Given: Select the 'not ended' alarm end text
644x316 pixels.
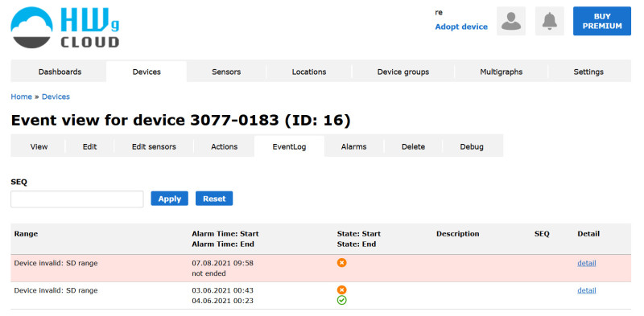Looking at the screenshot, I should [208, 273].
